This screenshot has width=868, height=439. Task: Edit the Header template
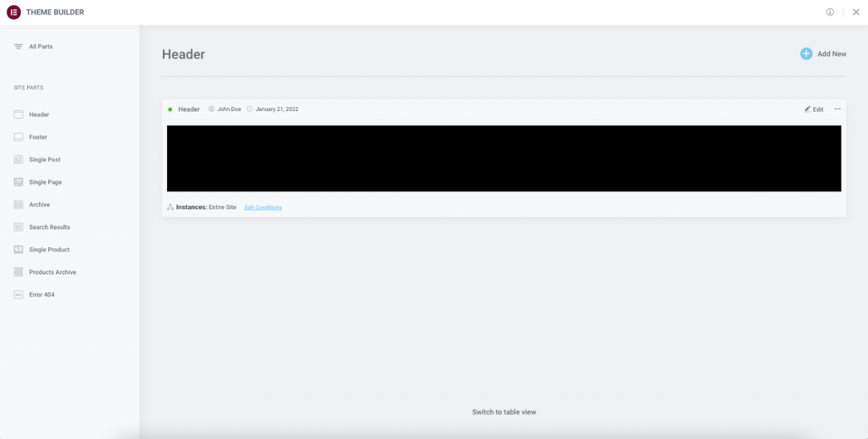click(814, 109)
